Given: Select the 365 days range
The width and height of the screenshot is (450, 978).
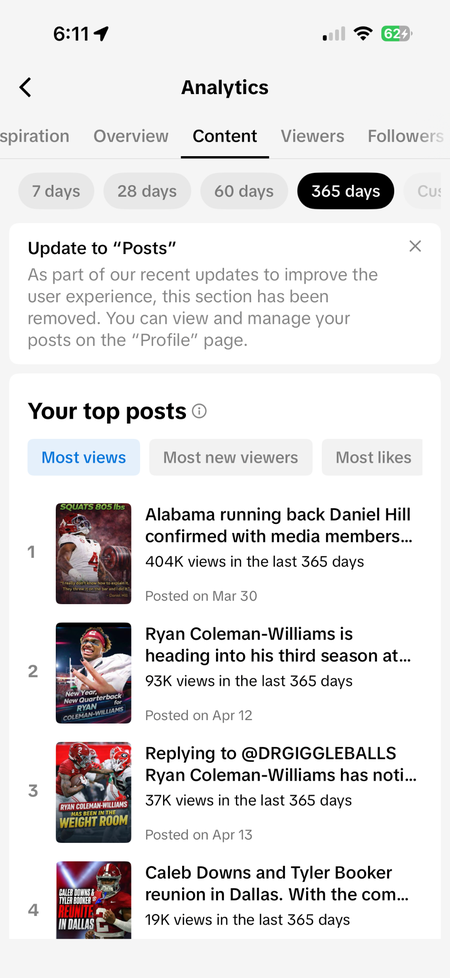Looking at the screenshot, I should (x=346, y=191).
